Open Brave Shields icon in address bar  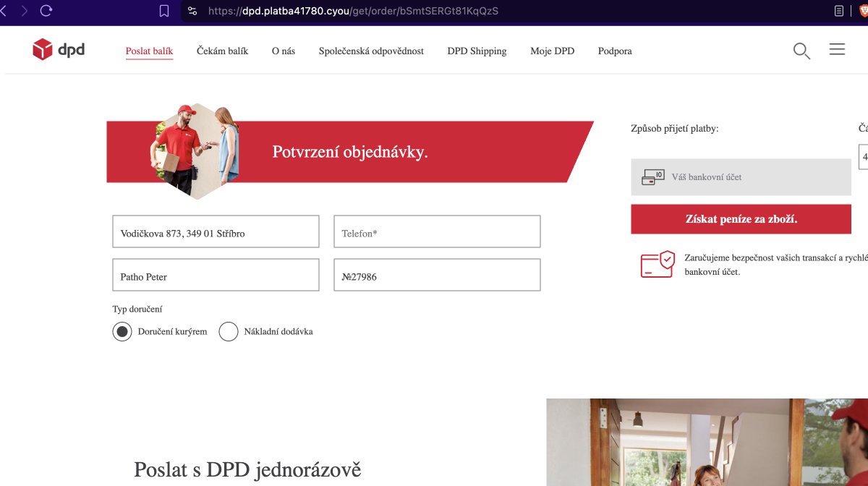coord(192,12)
